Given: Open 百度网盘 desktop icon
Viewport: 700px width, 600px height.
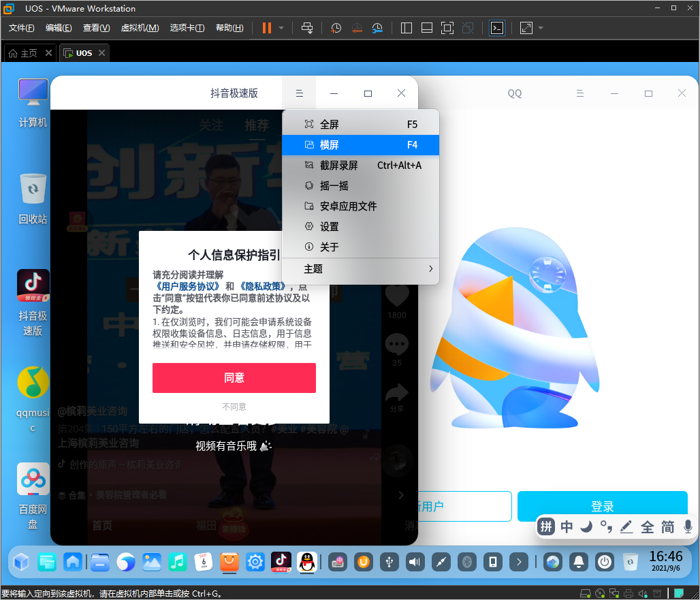Looking at the screenshot, I should [x=33, y=496].
